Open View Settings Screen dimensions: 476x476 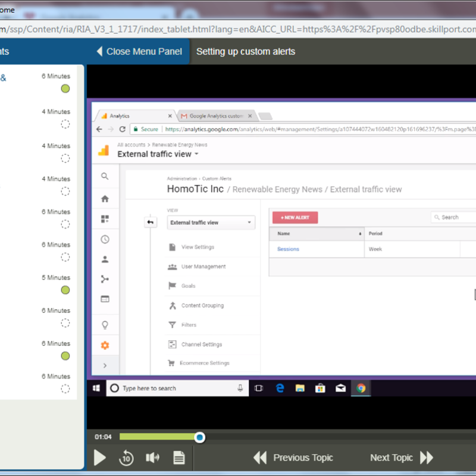tap(198, 247)
